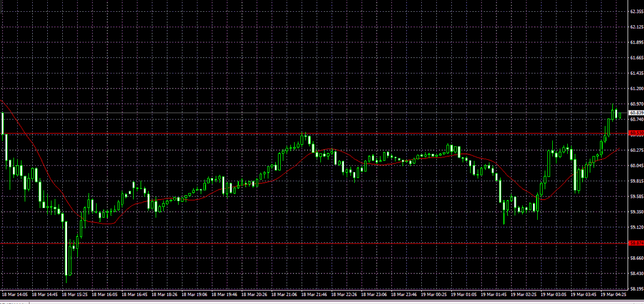The width and height of the screenshot is (644, 304).
Task: Select the current price tag 60.839
Action: [636, 113]
